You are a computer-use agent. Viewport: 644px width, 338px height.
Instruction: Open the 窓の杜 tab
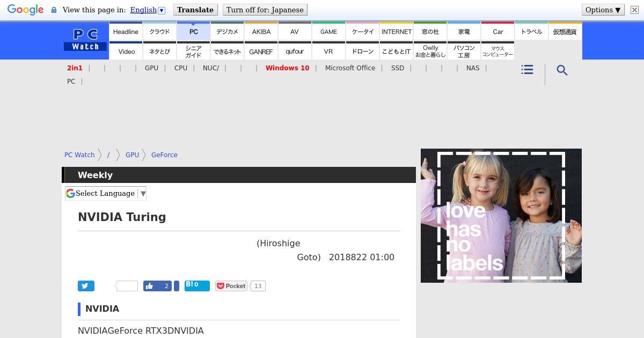pyautogui.click(x=430, y=31)
